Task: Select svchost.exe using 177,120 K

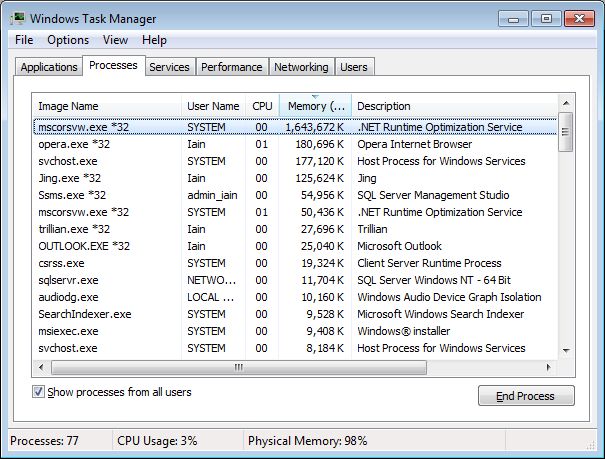Action: pos(296,161)
